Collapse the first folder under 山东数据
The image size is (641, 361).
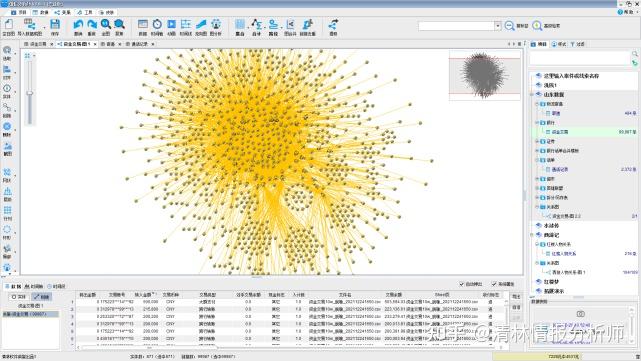537,104
